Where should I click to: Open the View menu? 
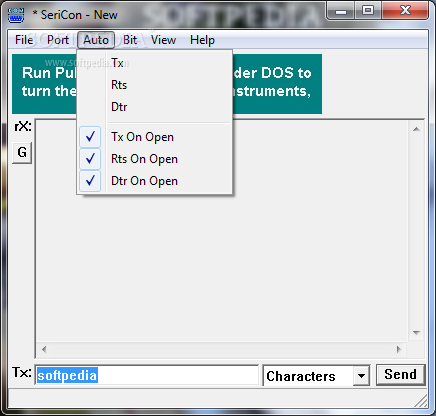tap(163, 40)
